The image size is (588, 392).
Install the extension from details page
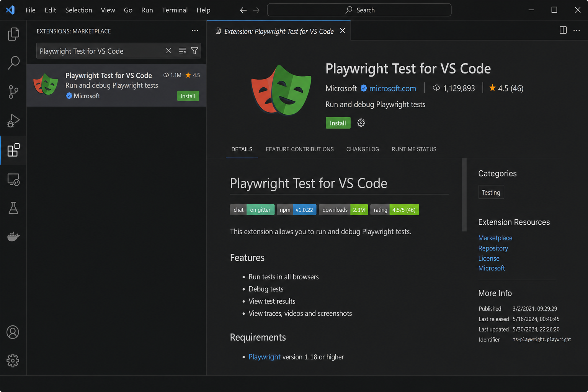[338, 123]
